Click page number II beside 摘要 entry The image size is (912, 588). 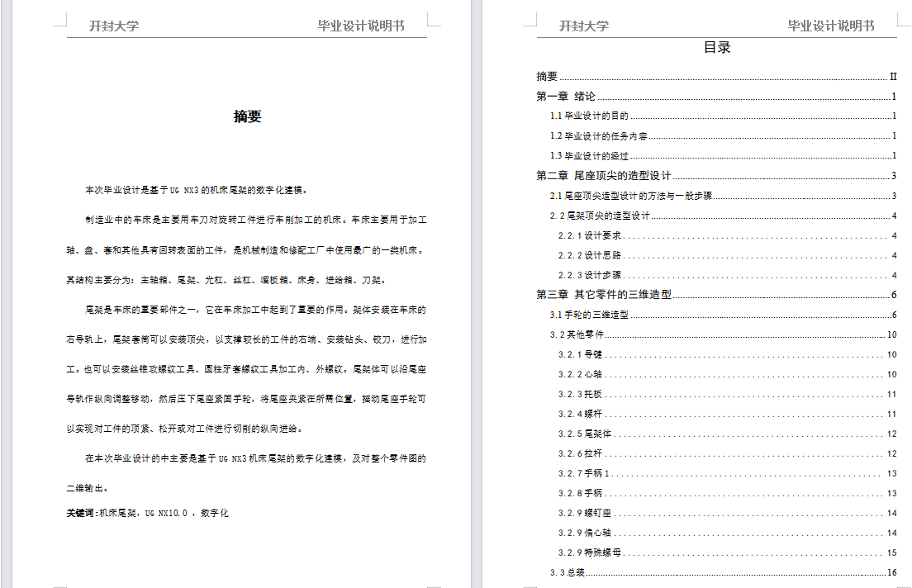pos(893,76)
